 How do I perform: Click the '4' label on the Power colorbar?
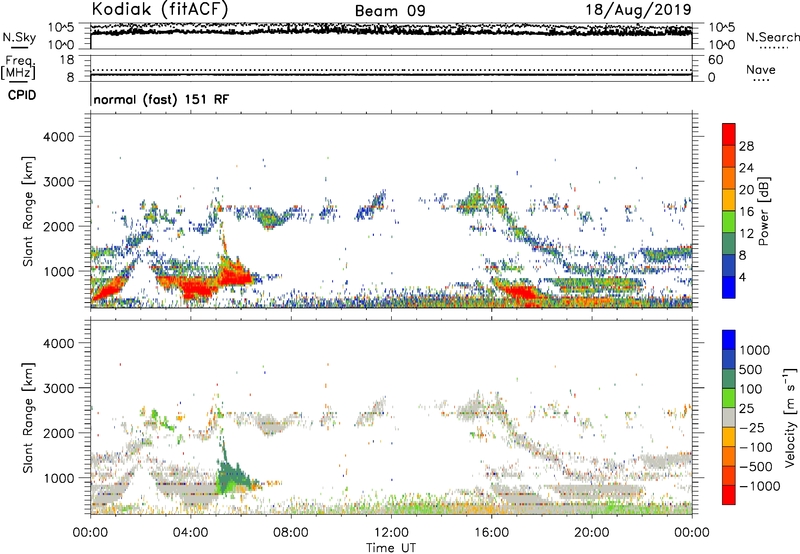click(743, 277)
